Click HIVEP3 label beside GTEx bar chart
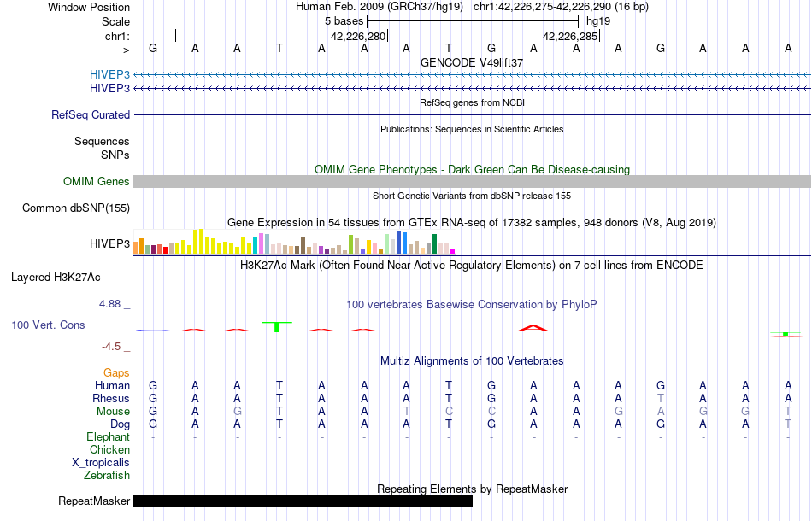 (x=109, y=243)
